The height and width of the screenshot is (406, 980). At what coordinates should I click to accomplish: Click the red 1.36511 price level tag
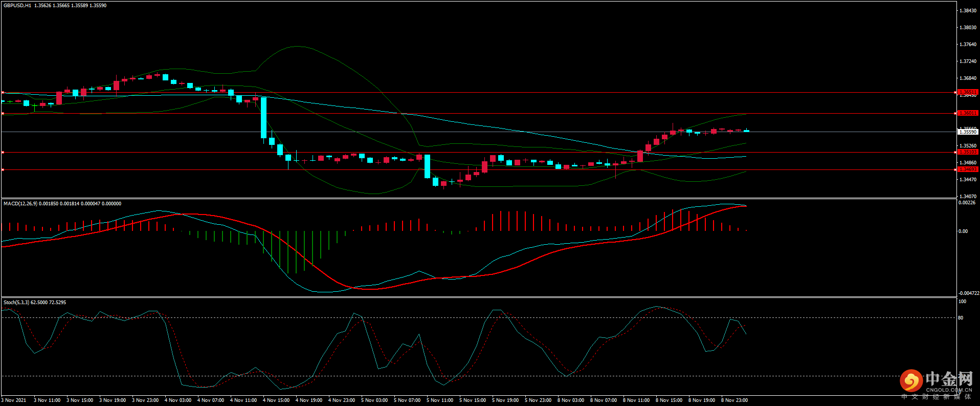(968, 92)
